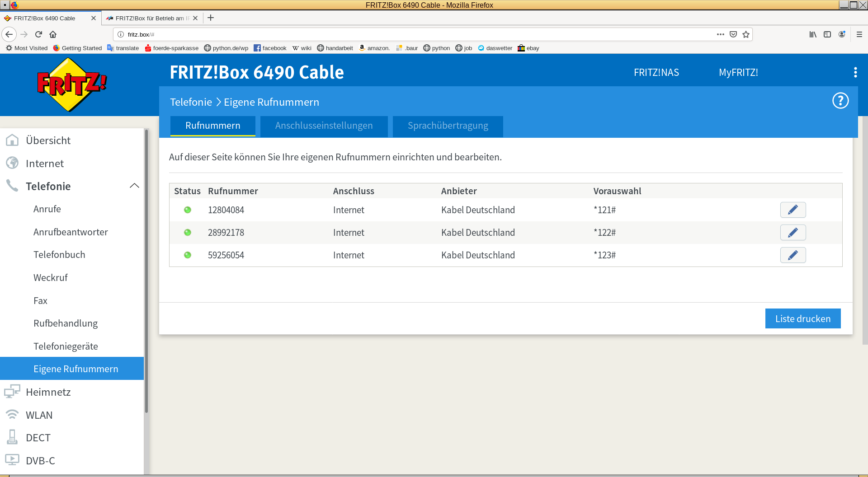The height and width of the screenshot is (477, 868).
Task: Open the browser home page
Action: pos(53,34)
